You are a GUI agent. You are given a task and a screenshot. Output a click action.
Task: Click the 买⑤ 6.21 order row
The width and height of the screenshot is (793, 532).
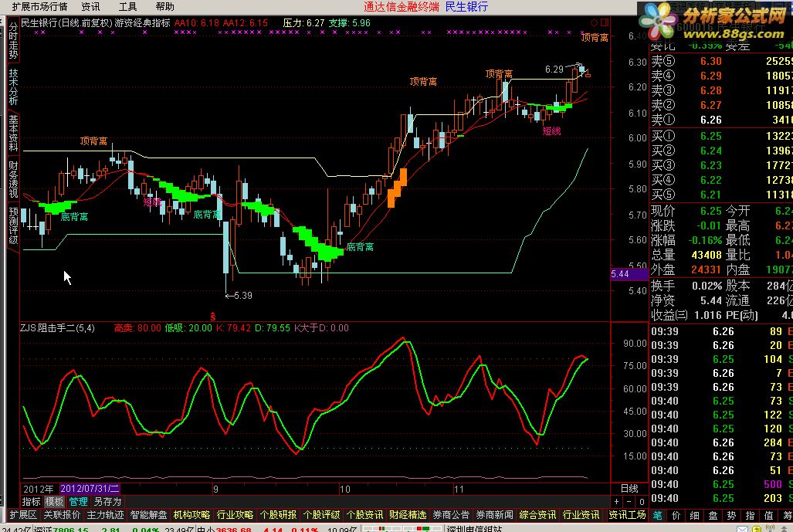(721, 195)
